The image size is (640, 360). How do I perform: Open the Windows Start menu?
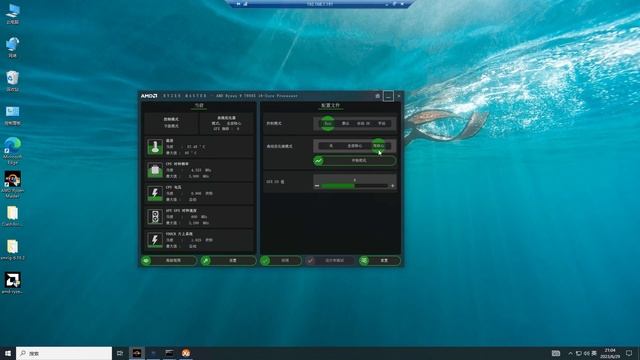click(x=8, y=353)
